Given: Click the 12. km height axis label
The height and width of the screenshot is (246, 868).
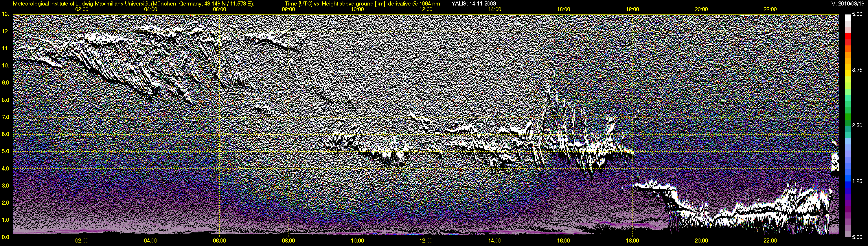Looking at the screenshot, I should (5, 31).
